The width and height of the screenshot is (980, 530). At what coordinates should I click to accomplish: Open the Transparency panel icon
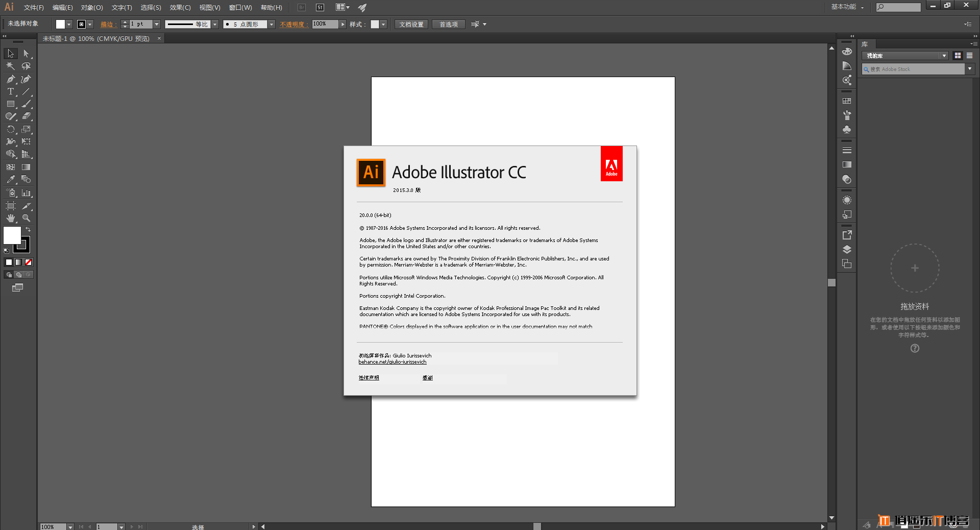click(x=847, y=180)
